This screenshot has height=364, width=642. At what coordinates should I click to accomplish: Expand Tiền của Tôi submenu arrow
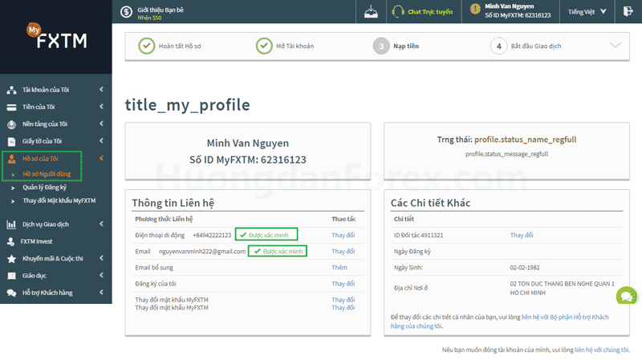(101, 107)
